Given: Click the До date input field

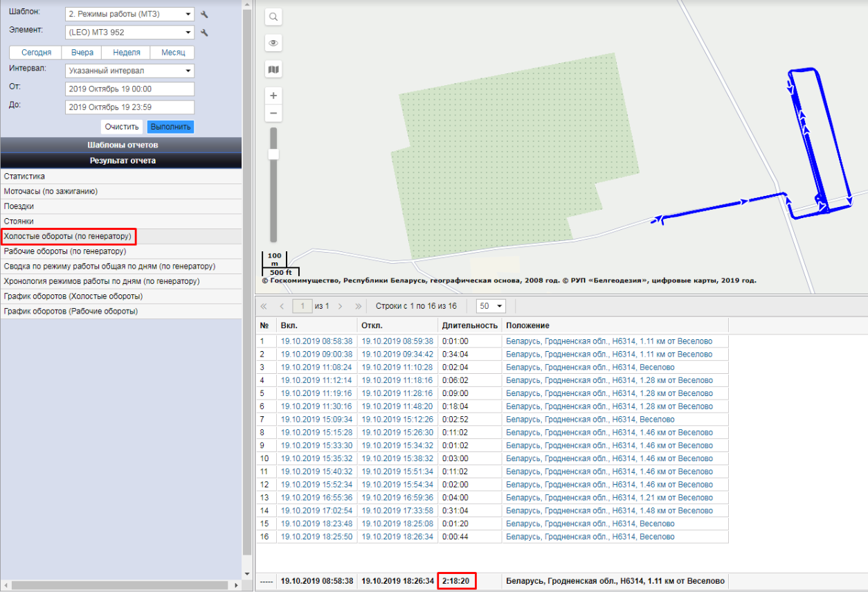Looking at the screenshot, I should 129,107.
